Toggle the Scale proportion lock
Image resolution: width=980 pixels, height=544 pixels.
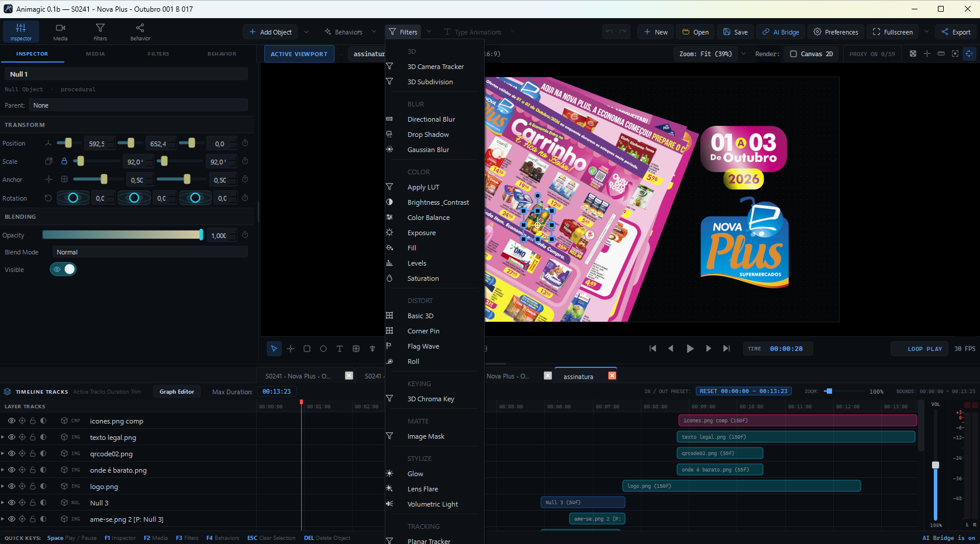(x=64, y=161)
